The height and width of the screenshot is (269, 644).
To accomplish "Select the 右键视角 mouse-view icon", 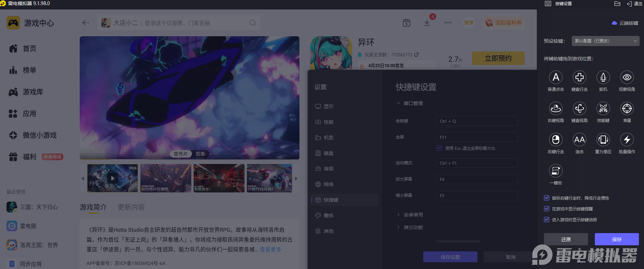I will (555, 108).
